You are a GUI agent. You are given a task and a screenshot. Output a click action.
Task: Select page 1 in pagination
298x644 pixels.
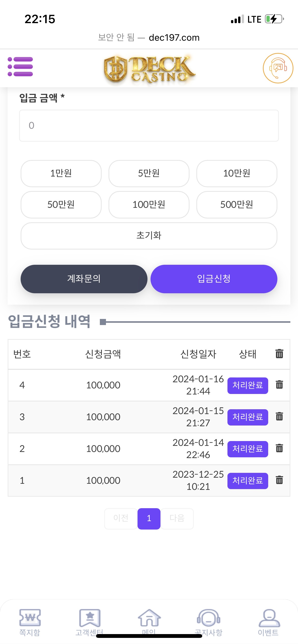149,518
